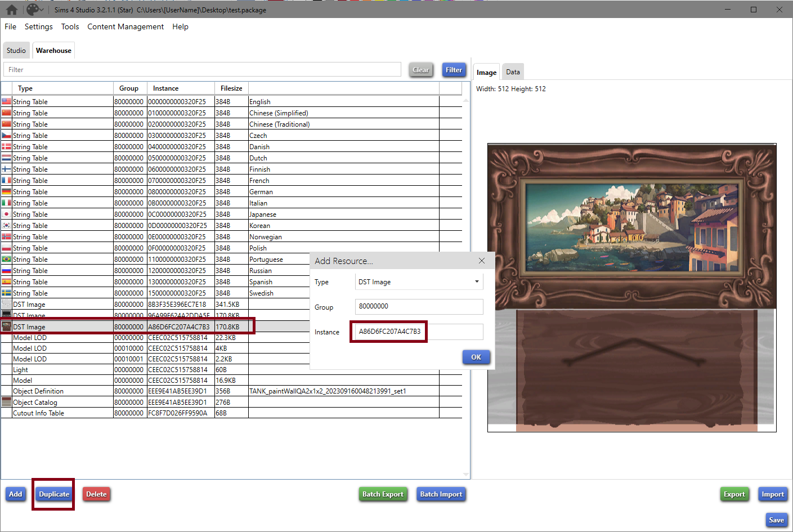Open the File menu

(x=11, y=26)
